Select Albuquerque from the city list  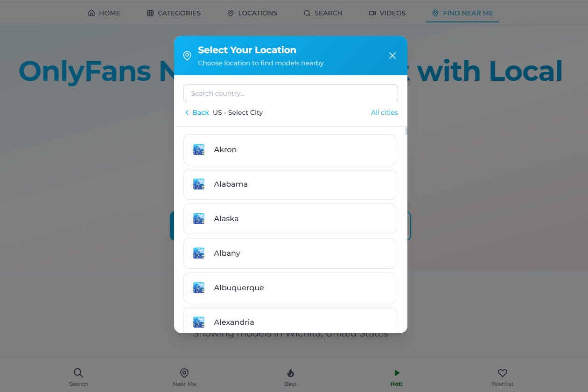click(290, 288)
